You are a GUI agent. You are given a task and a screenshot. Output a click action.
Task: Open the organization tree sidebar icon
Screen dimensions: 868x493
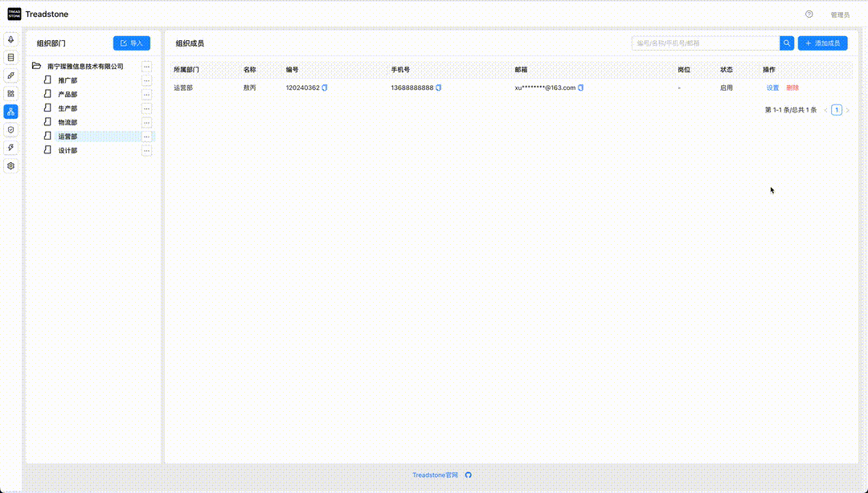(x=10, y=112)
